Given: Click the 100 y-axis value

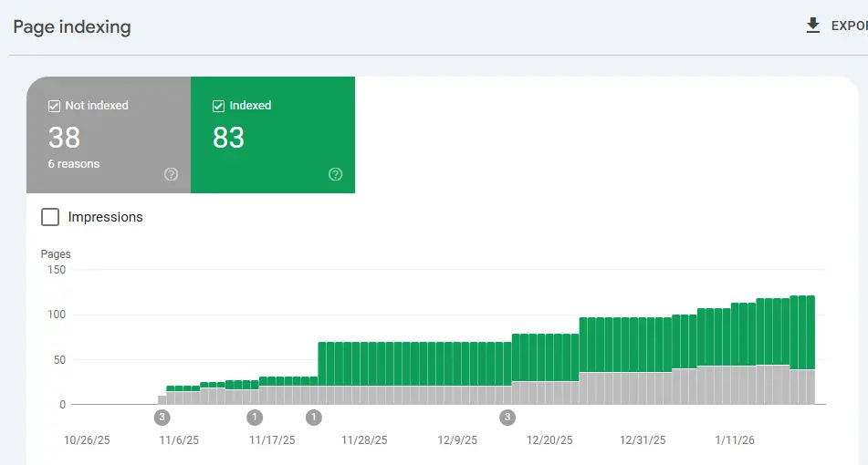Looking at the screenshot, I should point(57,315).
